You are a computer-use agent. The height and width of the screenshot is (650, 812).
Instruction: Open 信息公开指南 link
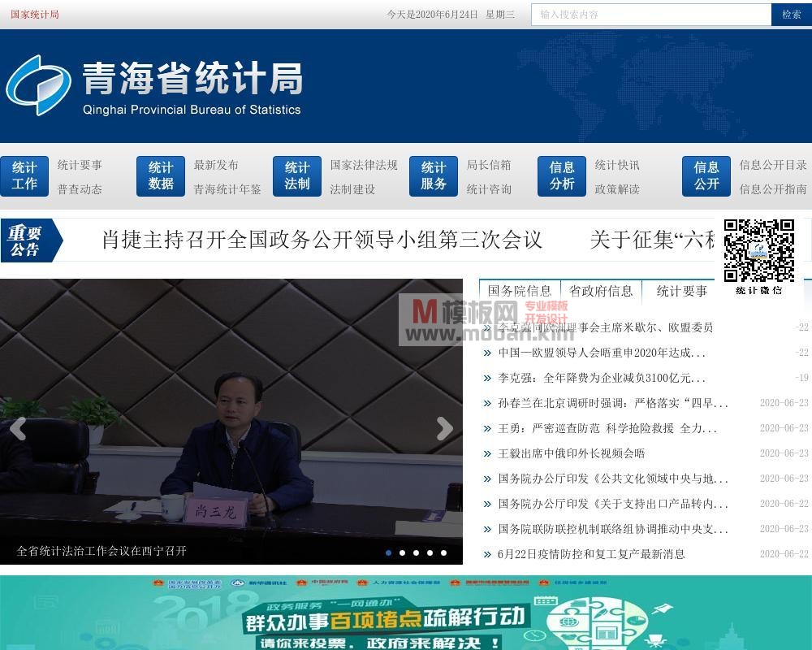tap(773, 189)
